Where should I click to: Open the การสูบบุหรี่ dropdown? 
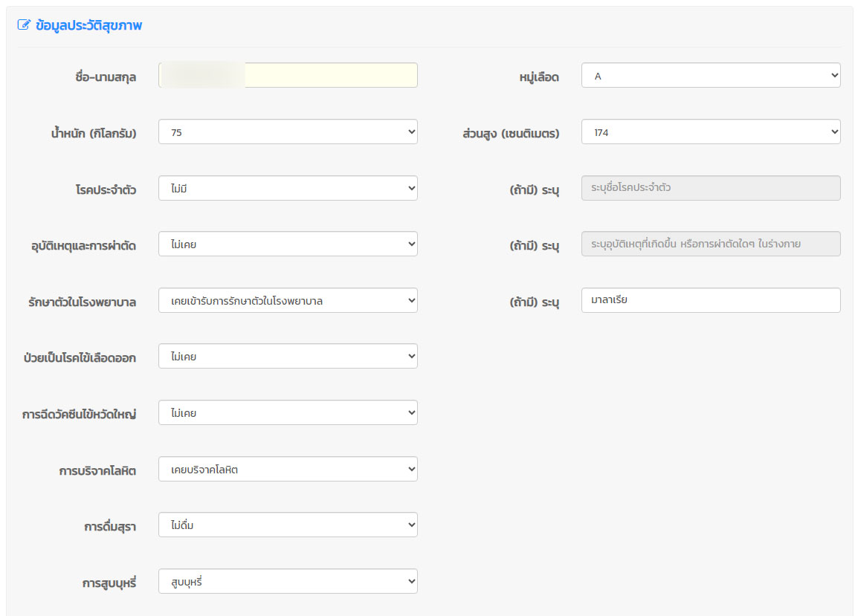(288, 582)
